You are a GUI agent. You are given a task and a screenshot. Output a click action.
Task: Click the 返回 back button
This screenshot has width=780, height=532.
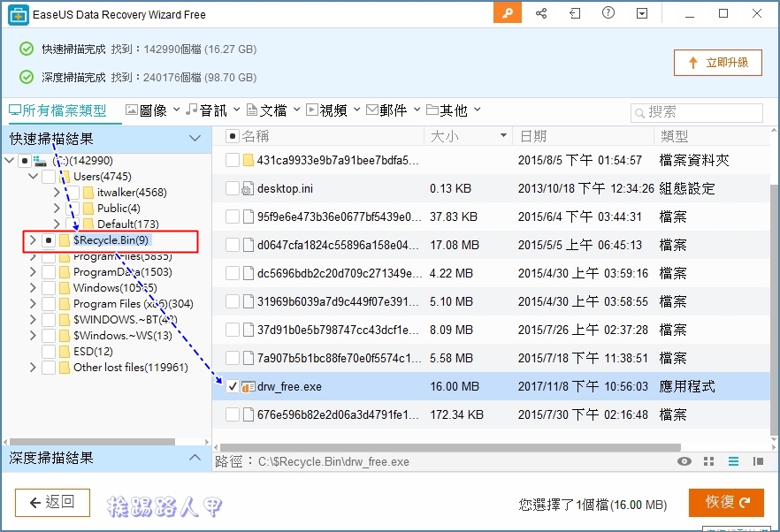[53, 503]
